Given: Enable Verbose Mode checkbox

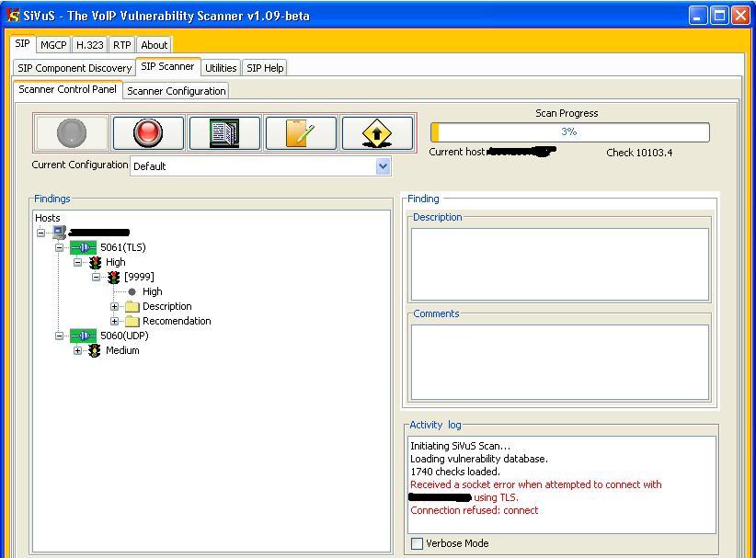Looking at the screenshot, I should pos(417,543).
